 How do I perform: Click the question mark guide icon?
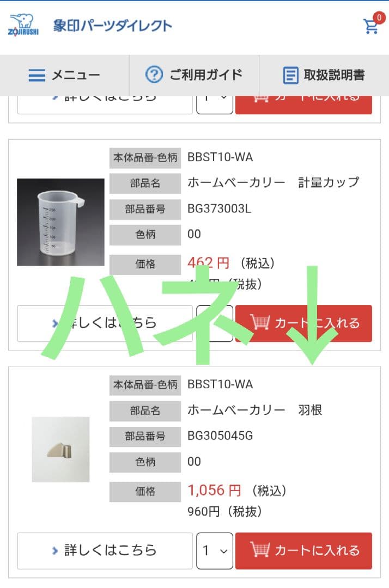154,75
